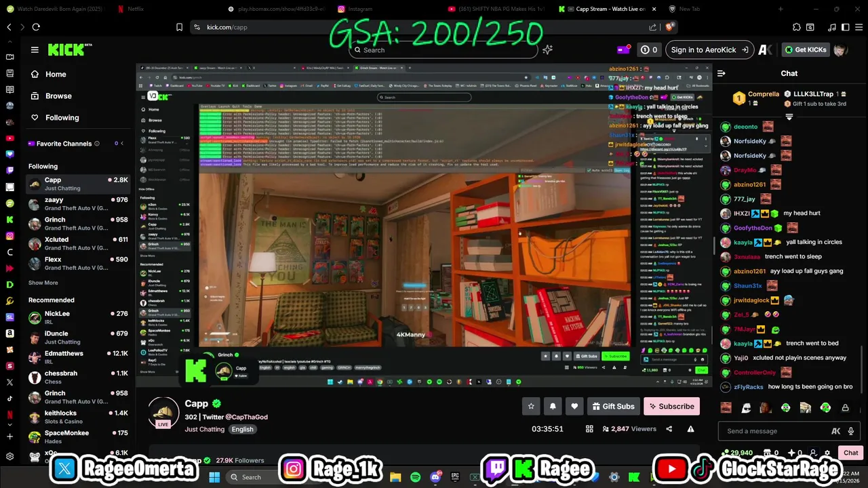
Task: Expand the gift leaderboard arrow
Action: click(789, 117)
